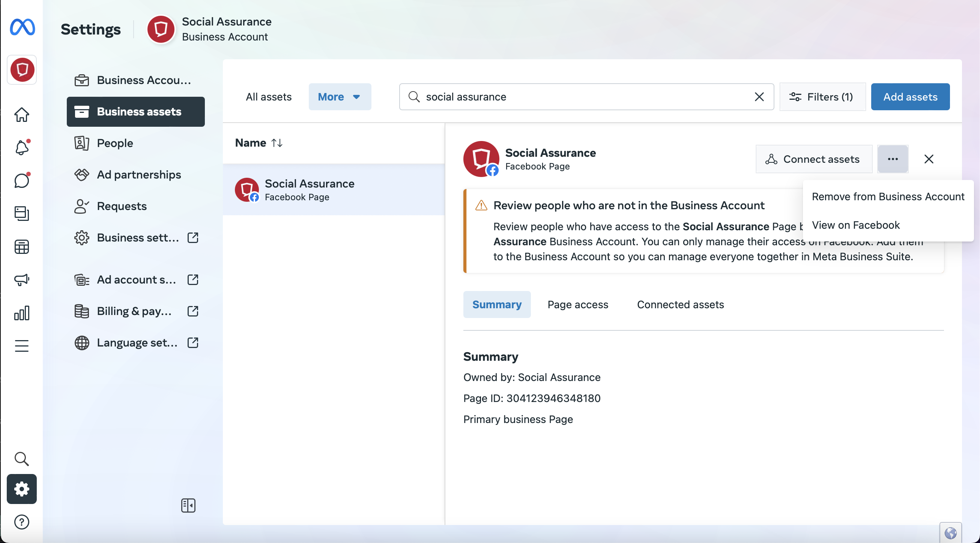This screenshot has width=980, height=543.
Task: Click the Meta logo icon
Action: click(x=23, y=27)
